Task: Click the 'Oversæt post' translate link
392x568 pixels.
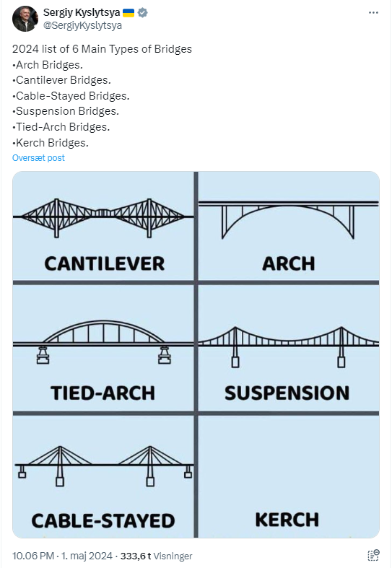Action: pyautogui.click(x=38, y=158)
